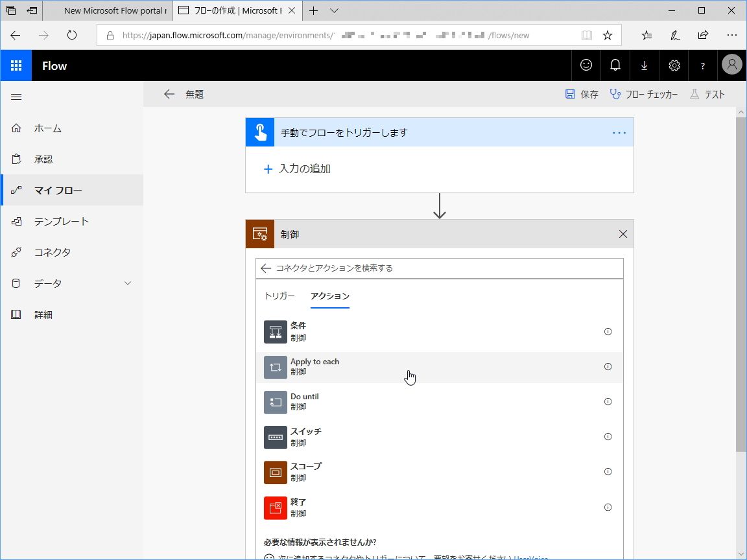Click the help question mark icon

coord(703,65)
